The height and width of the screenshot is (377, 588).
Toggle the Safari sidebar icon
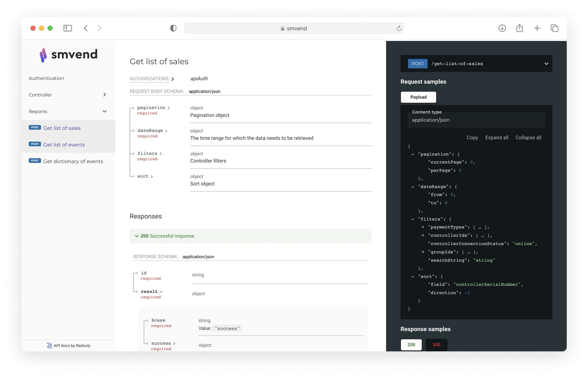pyautogui.click(x=68, y=28)
